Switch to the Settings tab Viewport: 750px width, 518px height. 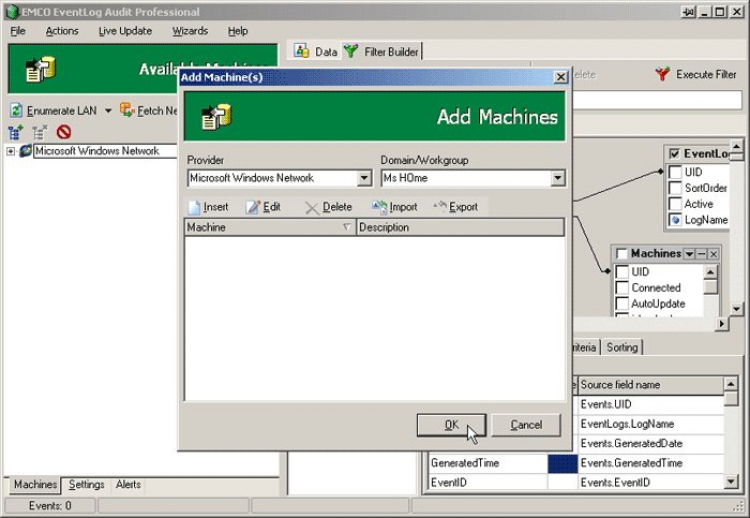coord(86,485)
